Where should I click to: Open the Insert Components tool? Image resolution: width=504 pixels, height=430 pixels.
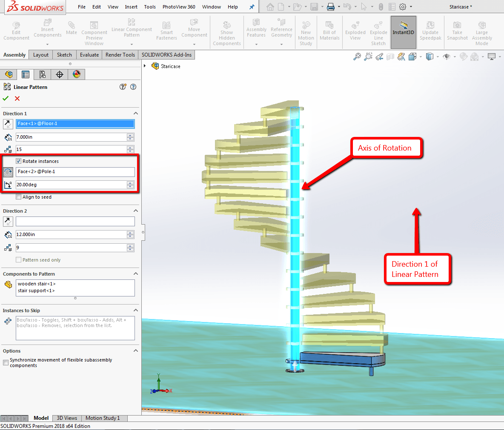pos(47,29)
